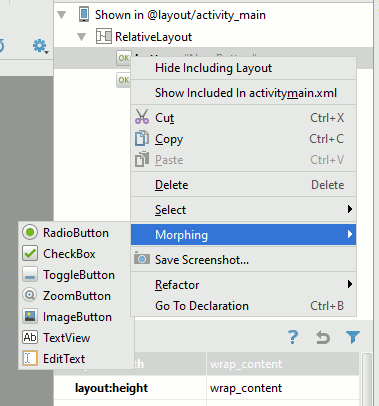Choose Delete from the context menu

click(x=244, y=185)
